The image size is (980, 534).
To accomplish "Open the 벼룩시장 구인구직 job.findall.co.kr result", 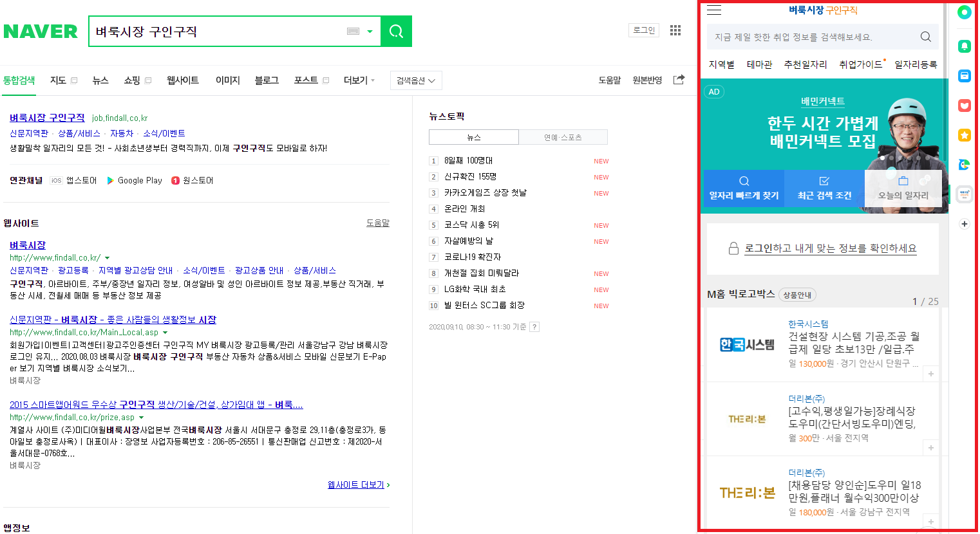I will (x=47, y=118).
